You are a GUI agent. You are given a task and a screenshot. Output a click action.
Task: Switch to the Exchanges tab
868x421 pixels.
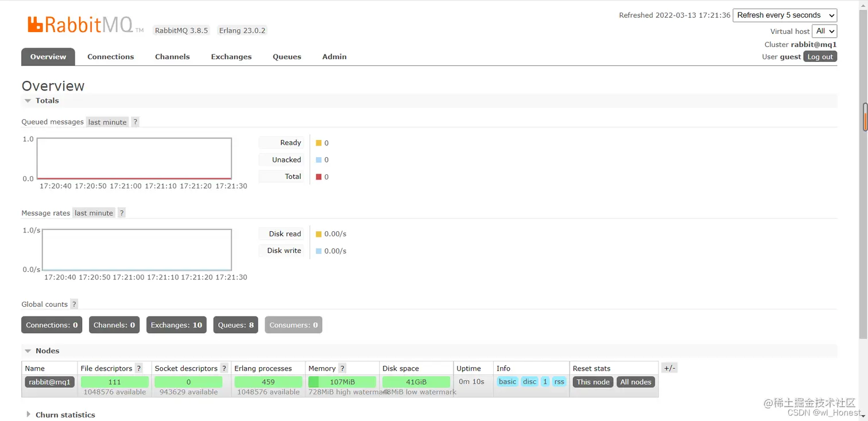click(231, 57)
